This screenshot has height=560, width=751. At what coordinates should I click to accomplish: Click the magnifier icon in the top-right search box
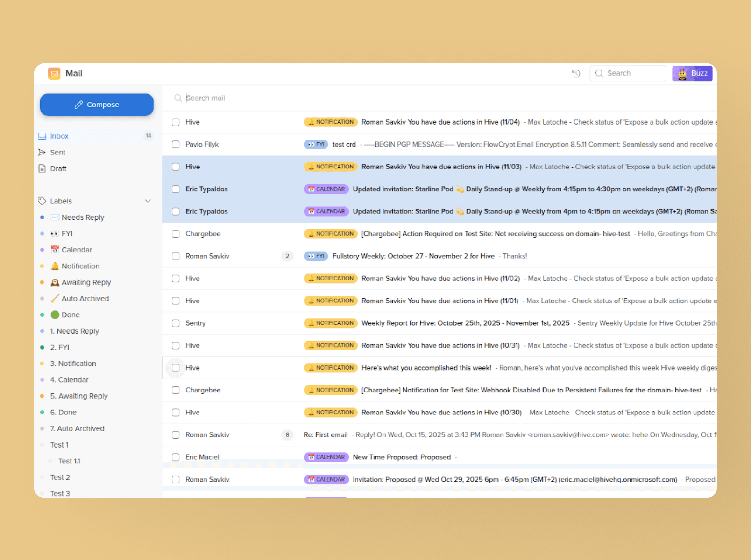[x=600, y=73]
